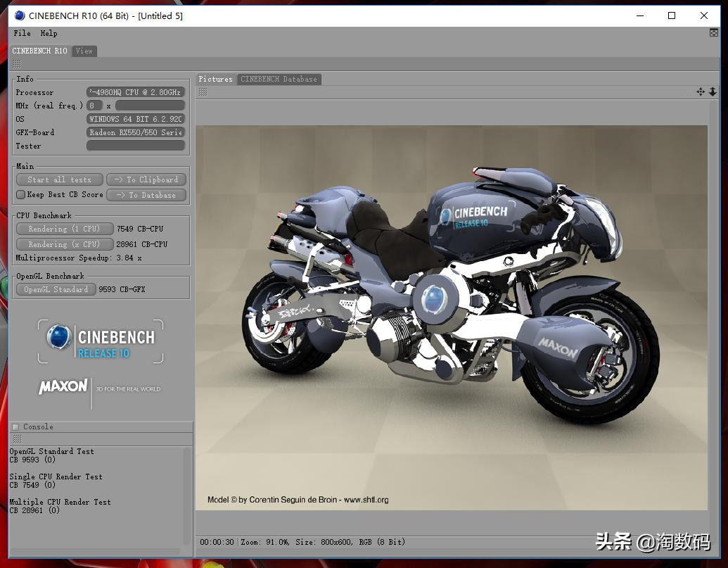Viewport: 728px width, 568px height.
Task: Select the CINEBENCH R10 tab
Action: click(x=39, y=51)
